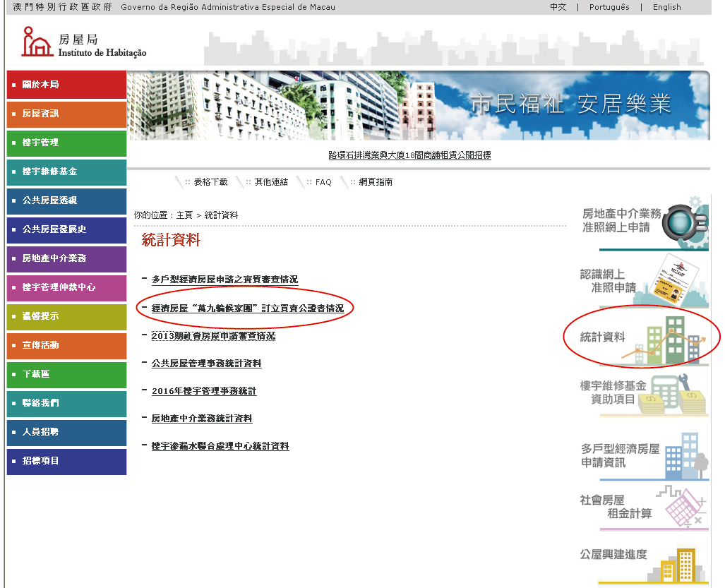725x588 pixels.
Task: Click the Instituto de Habitação logo
Action: point(83,42)
